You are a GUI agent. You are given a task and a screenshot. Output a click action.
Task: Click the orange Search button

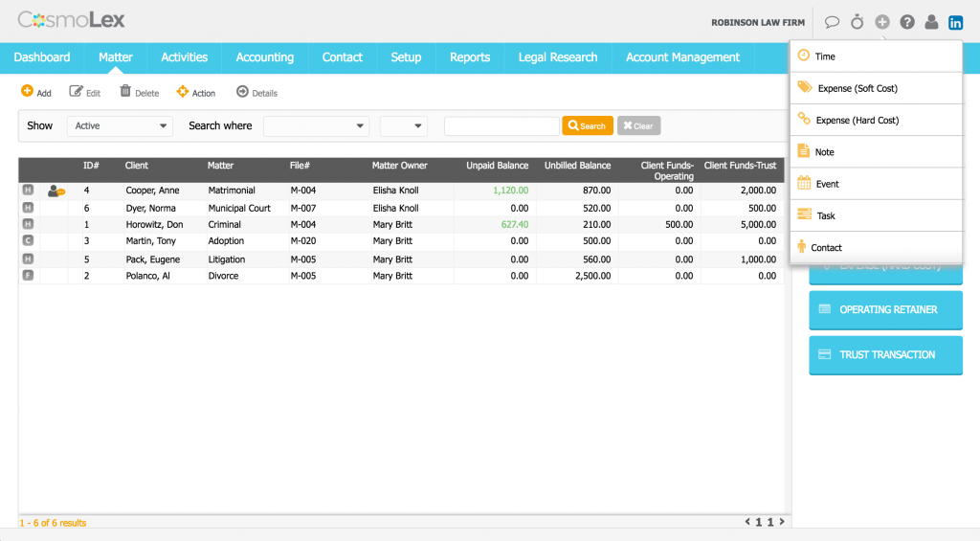coord(587,125)
